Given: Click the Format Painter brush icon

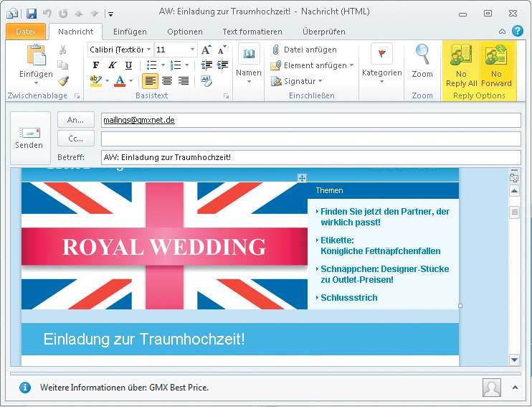Looking at the screenshot, I should [63, 81].
